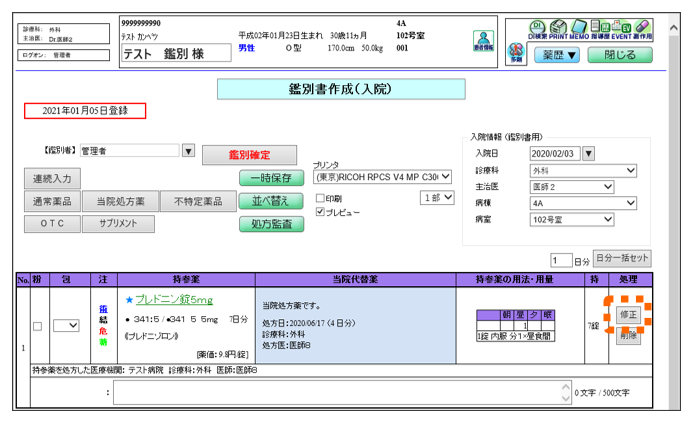Click the 多剤 polypharmacy warning icon
The width and height of the screenshot is (694, 421).
[x=516, y=54]
